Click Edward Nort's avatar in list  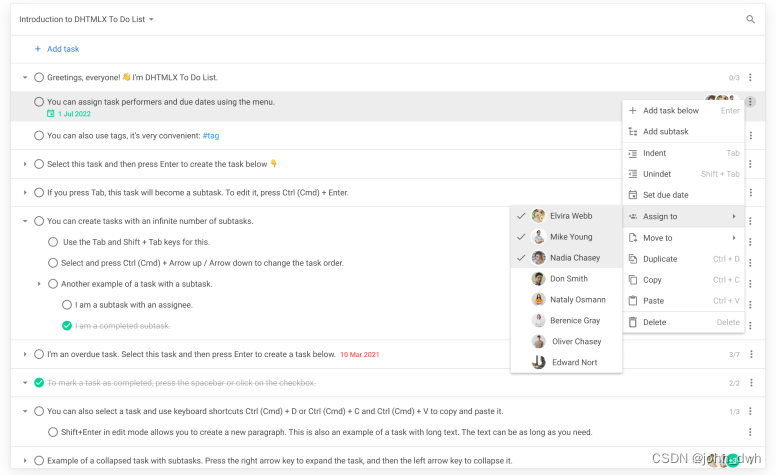[x=538, y=362]
